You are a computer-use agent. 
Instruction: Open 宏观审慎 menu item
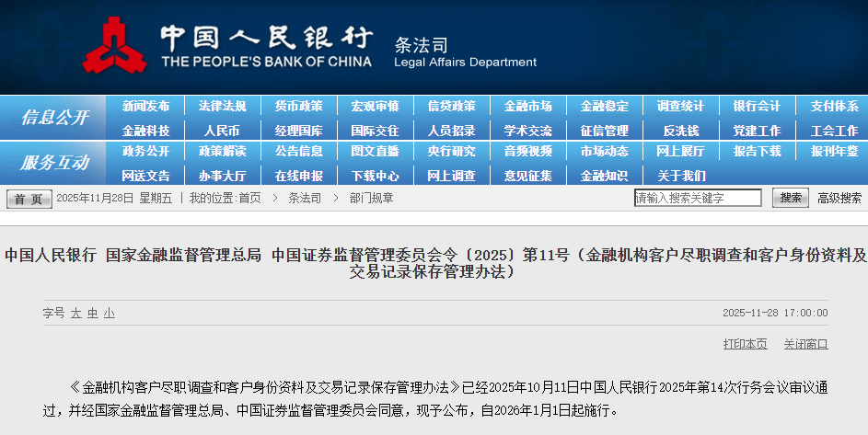pyautogui.click(x=375, y=107)
